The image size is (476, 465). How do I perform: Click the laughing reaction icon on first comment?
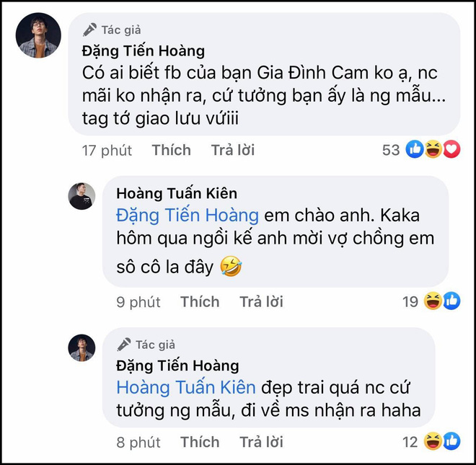click(434, 150)
